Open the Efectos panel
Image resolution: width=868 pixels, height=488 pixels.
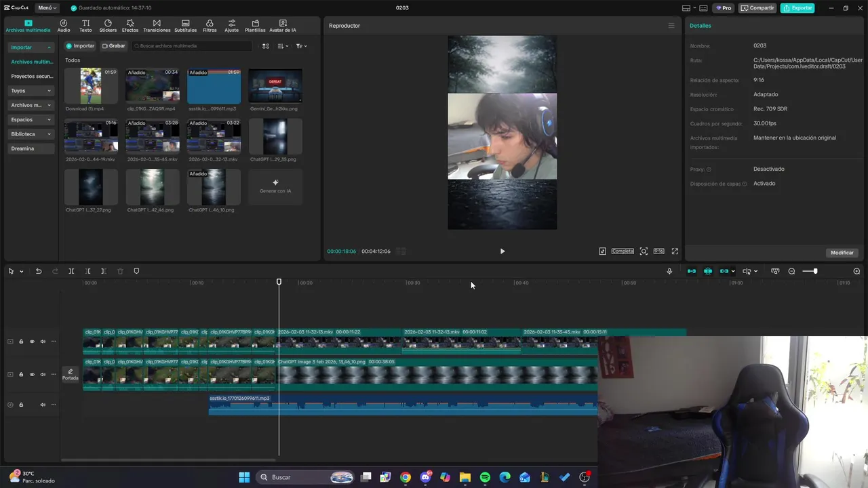pyautogui.click(x=130, y=26)
